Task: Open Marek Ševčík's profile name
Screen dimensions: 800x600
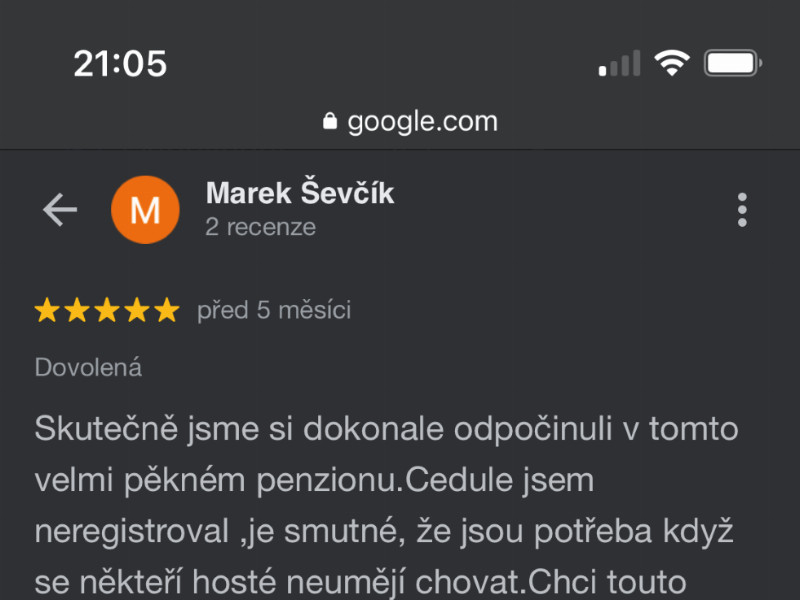Action: click(x=300, y=193)
